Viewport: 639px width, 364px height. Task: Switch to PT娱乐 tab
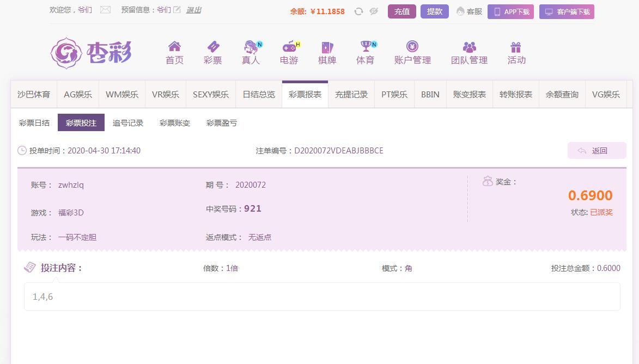coord(394,95)
